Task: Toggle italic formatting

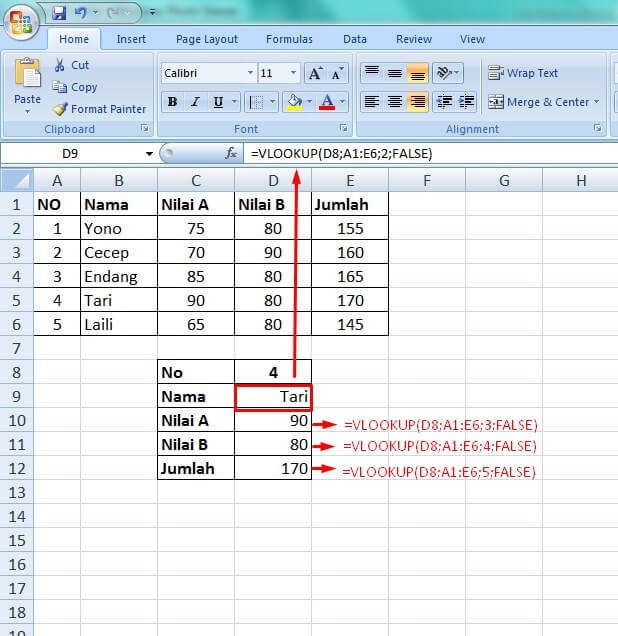Action: tap(195, 102)
